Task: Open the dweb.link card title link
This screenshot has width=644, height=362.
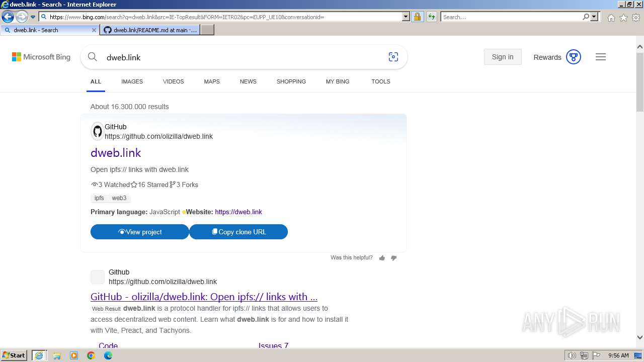Action: point(116,153)
